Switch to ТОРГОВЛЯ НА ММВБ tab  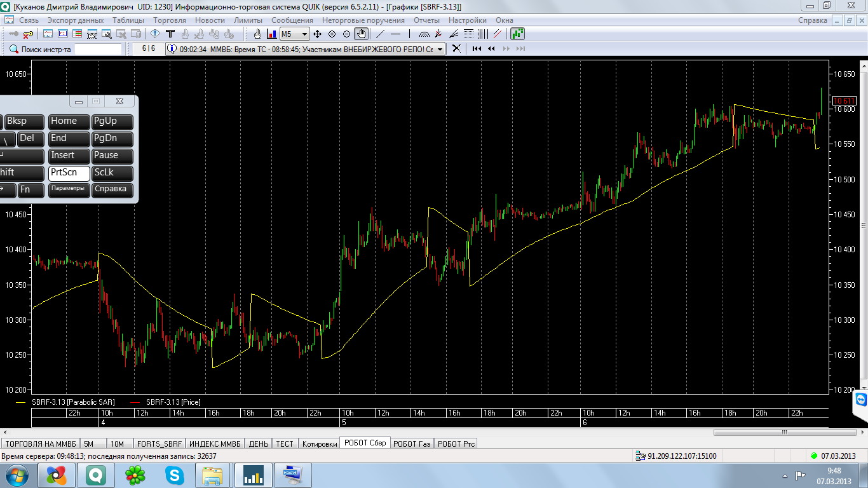pyautogui.click(x=41, y=444)
